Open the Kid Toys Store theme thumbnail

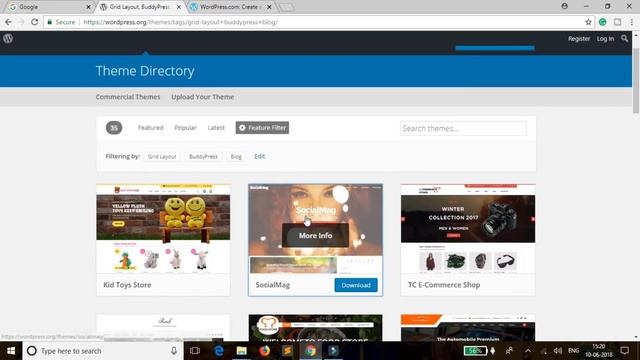coord(163,229)
